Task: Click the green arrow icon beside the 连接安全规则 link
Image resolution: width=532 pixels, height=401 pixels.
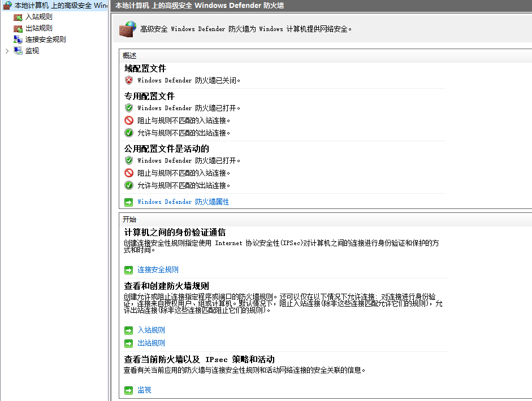Action: pos(128,270)
